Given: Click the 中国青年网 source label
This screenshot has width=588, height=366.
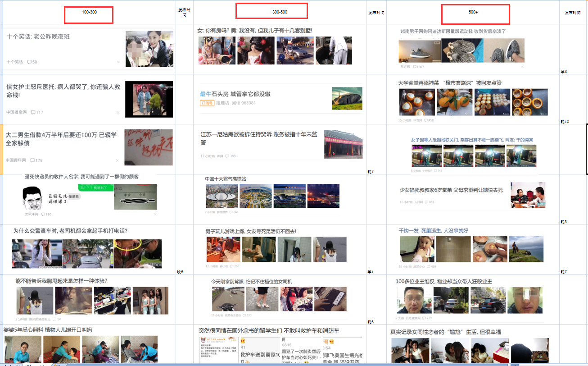Looking at the screenshot, I should click(x=16, y=160).
